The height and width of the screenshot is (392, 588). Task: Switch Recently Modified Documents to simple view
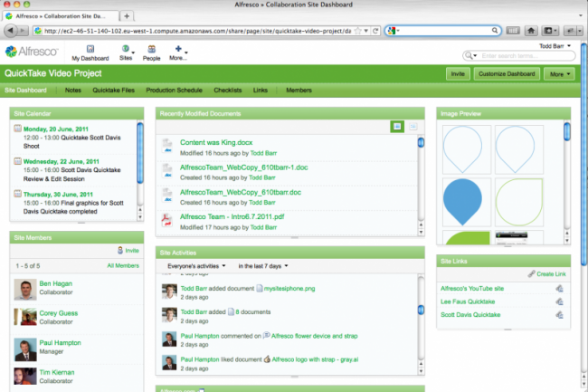coord(397,127)
